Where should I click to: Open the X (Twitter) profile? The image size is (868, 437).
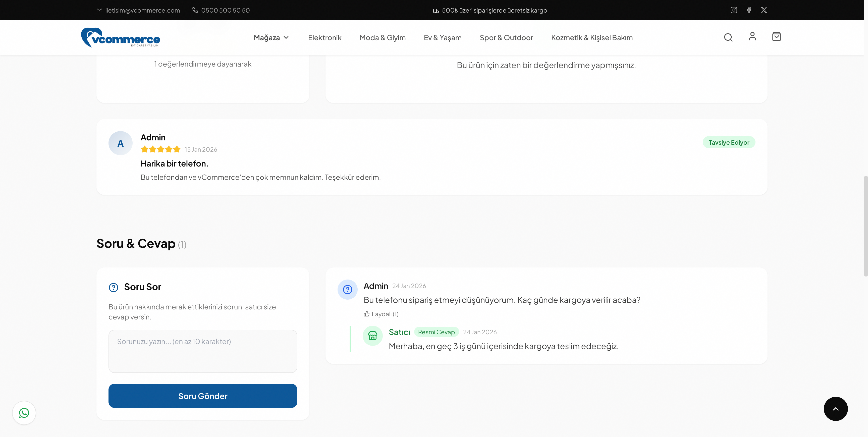coord(764,10)
